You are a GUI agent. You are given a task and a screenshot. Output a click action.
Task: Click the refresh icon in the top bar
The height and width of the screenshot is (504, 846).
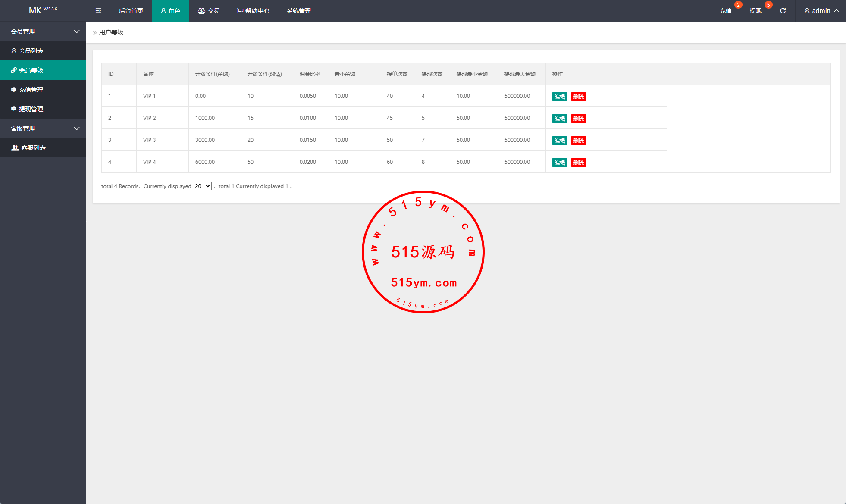(783, 11)
